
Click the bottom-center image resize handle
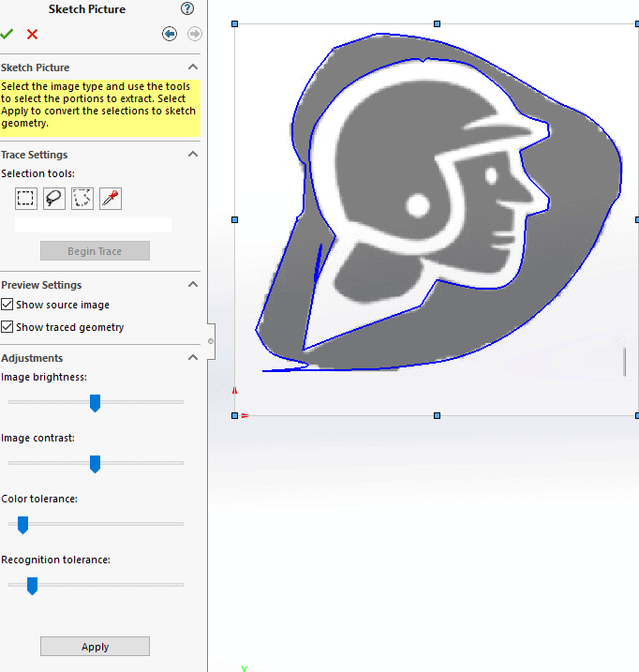[437, 416]
